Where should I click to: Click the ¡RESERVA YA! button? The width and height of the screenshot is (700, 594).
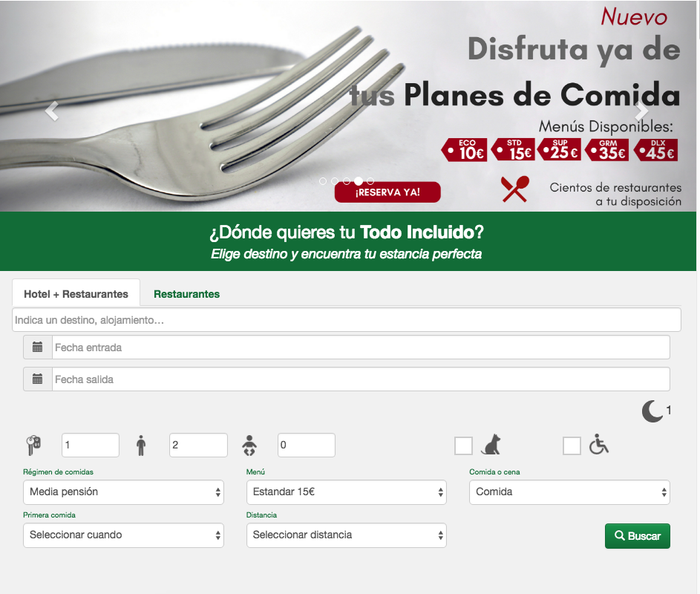(x=387, y=192)
